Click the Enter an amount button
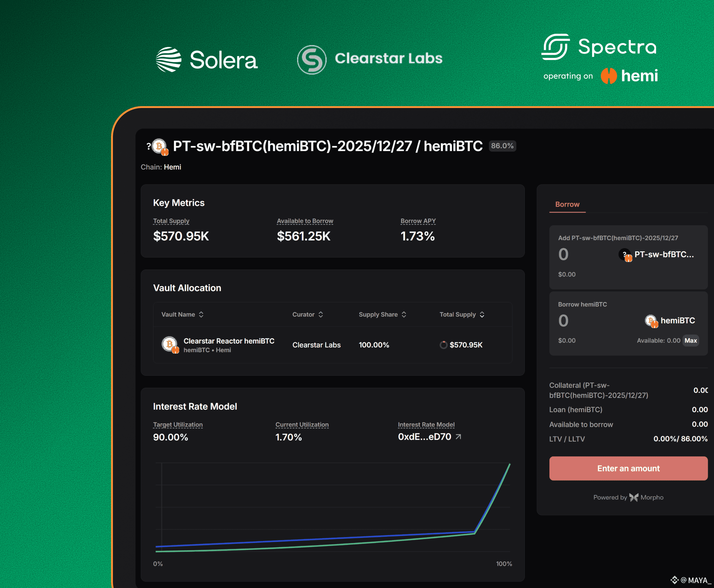Image resolution: width=714 pixels, height=588 pixels. (x=628, y=469)
